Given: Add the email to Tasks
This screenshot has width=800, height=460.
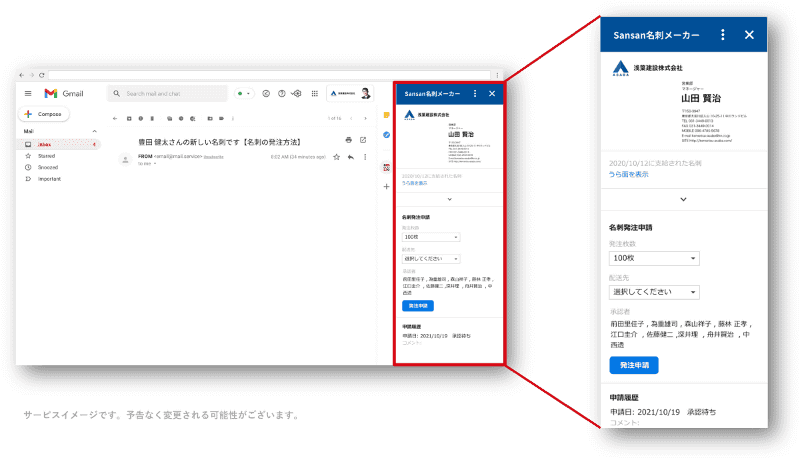Looking at the screenshot, I should tap(192, 118).
